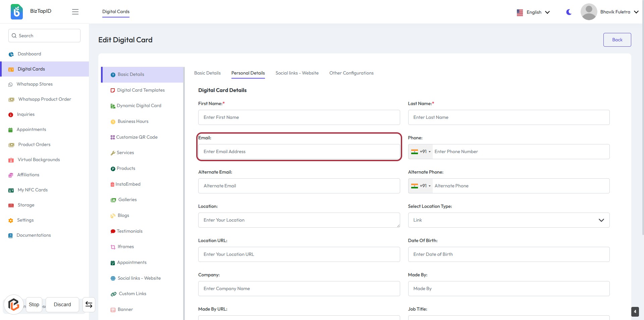Click the Inquiries icon in sidebar

[11, 115]
